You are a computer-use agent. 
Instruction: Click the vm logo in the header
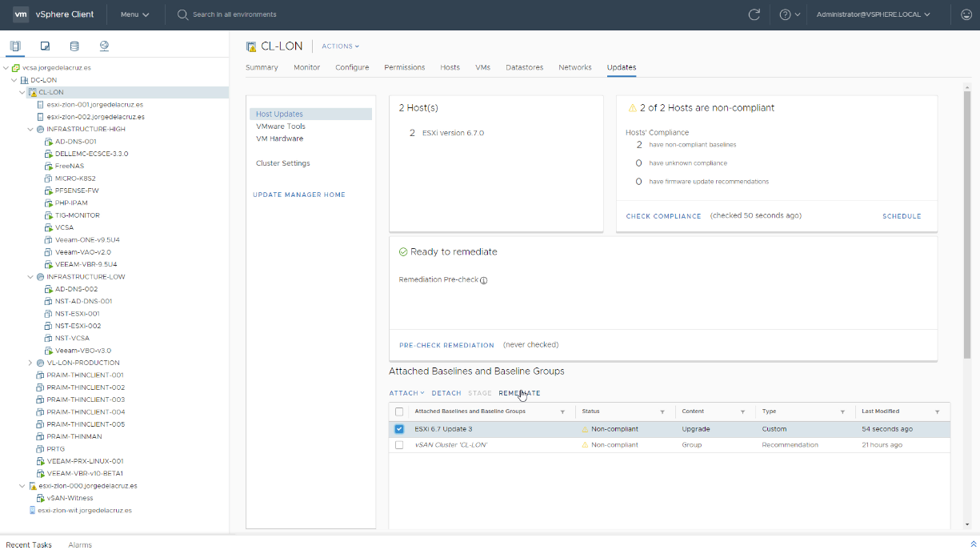pyautogui.click(x=22, y=14)
